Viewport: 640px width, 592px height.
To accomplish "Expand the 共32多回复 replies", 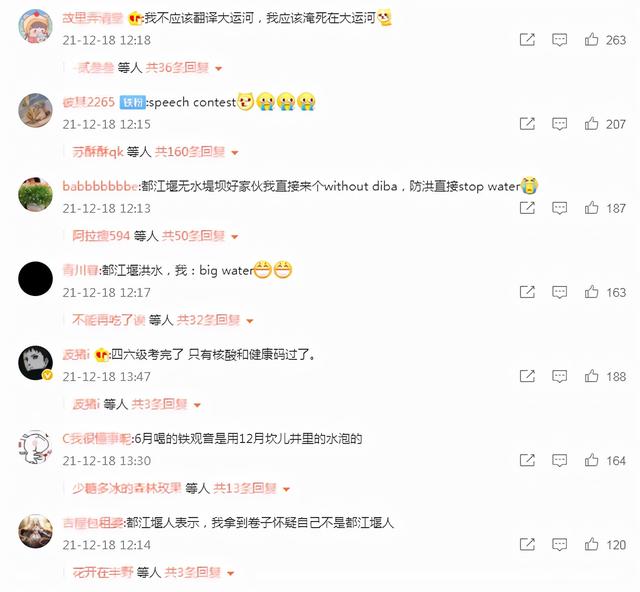I will pyautogui.click(x=215, y=320).
